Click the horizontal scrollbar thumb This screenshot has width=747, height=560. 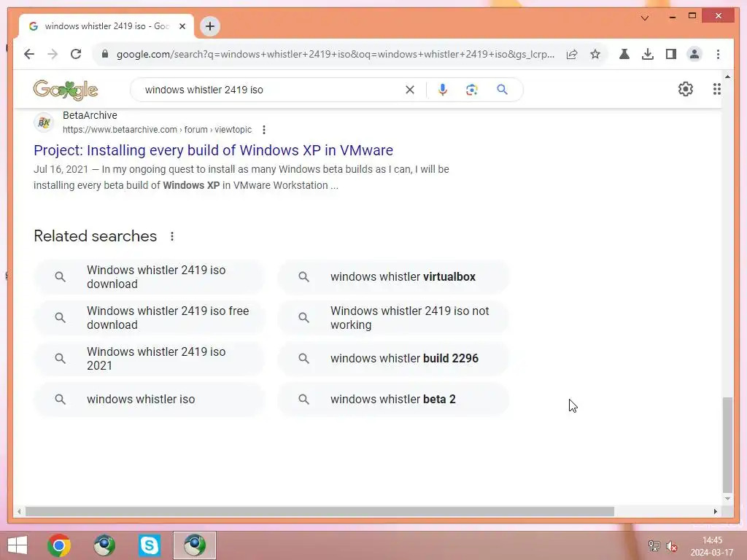(320, 511)
